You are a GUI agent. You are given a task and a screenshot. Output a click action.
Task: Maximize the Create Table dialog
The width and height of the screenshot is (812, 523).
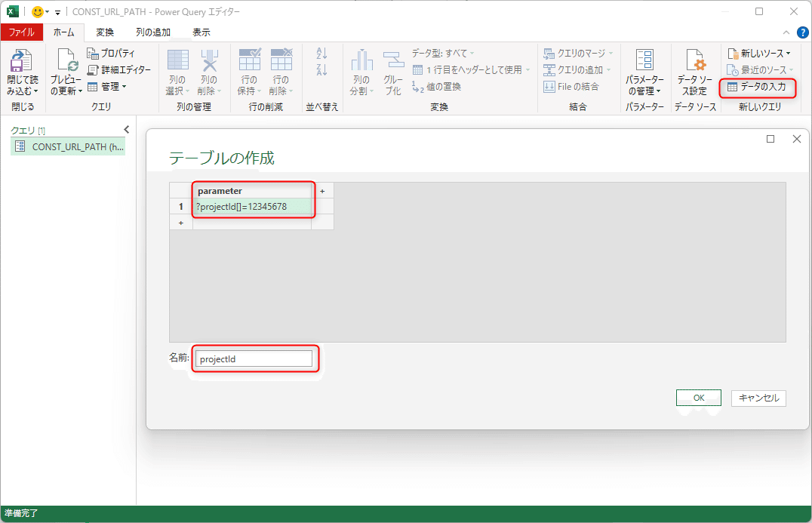tap(770, 139)
